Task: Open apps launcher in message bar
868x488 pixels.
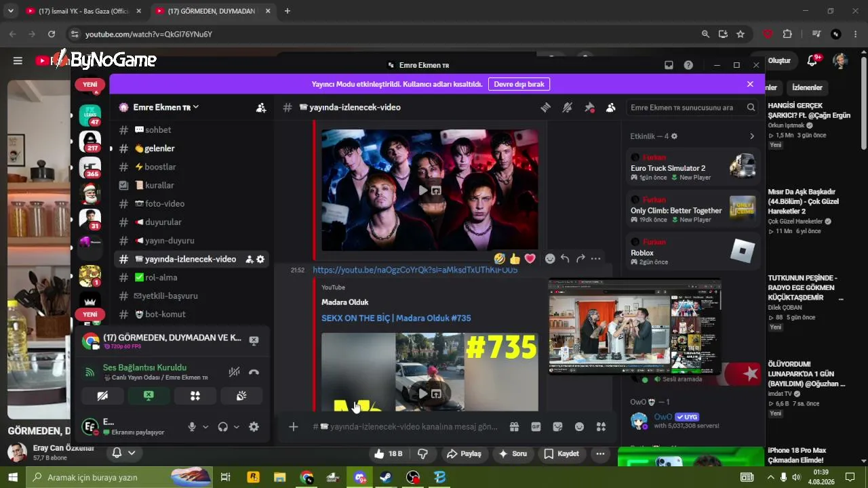Action: (601, 426)
